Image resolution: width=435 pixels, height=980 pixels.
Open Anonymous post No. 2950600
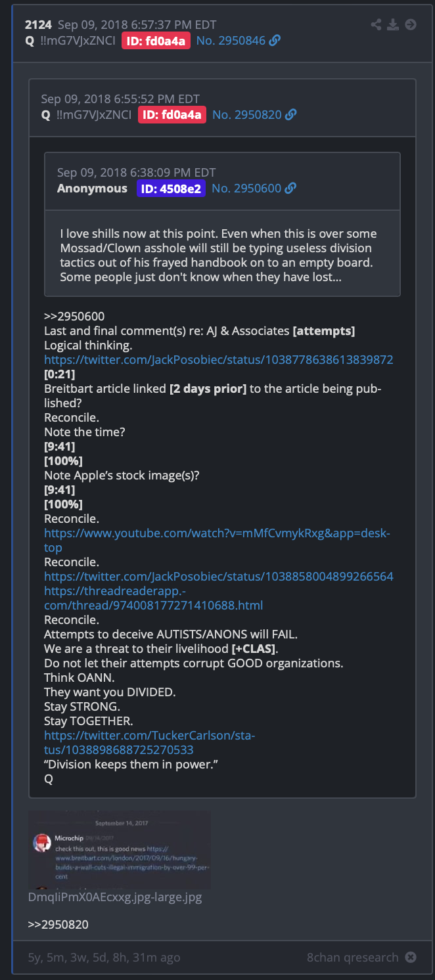click(246, 189)
